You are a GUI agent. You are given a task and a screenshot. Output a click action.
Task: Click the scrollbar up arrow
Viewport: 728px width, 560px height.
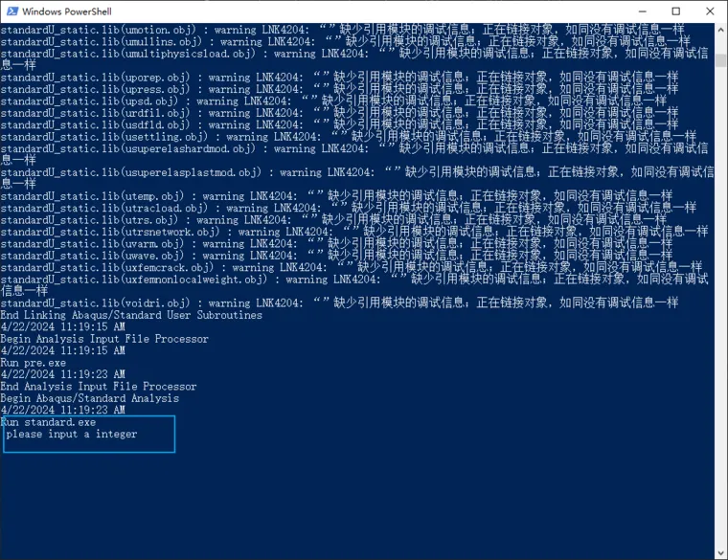(x=720, y=30)
